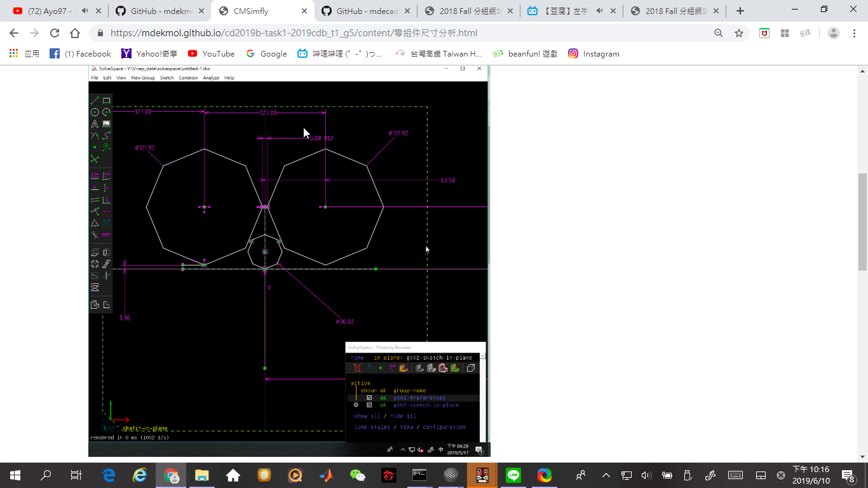Toggle normals visibility in Property Browser

point(369,368)
